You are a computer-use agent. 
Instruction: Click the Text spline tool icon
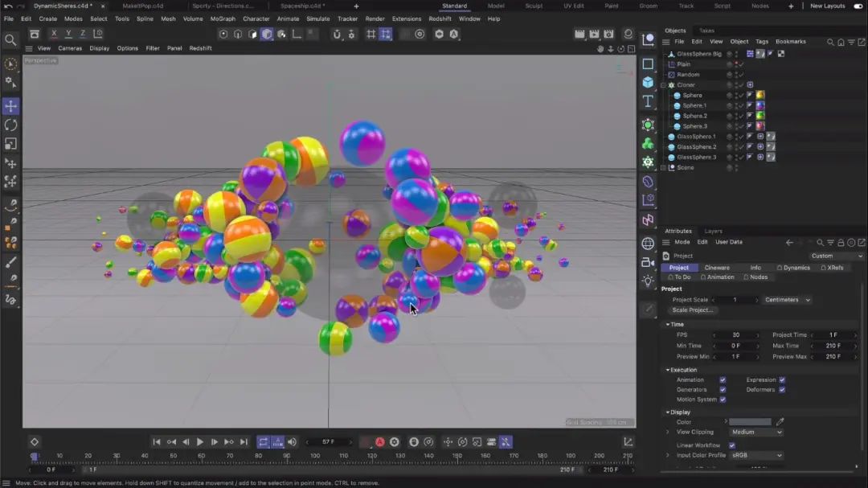coord(648,101)
